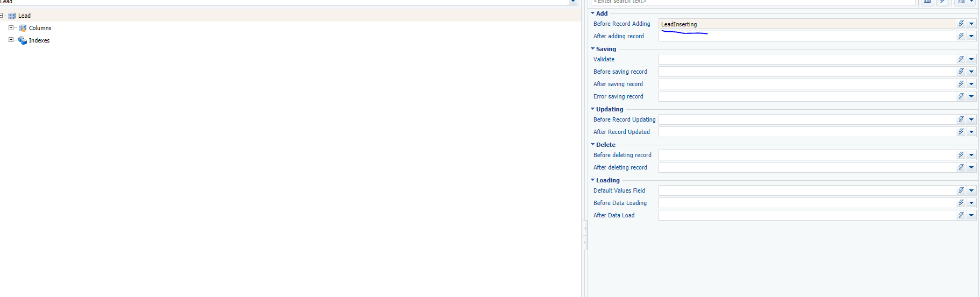The image size is (980, 297).
Task: Click the LeadInserting value field
Action: point(807,24)
